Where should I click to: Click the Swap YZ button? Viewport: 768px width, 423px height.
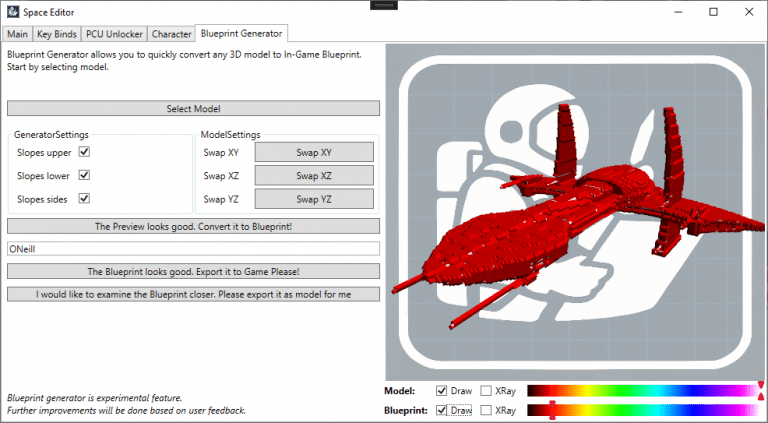click(x=314, y=199)
